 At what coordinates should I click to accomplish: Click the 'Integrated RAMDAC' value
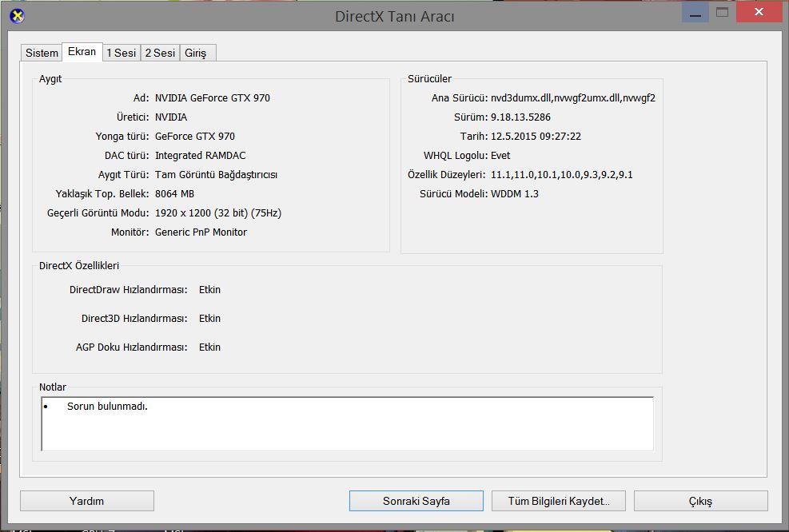pos(201,156)
